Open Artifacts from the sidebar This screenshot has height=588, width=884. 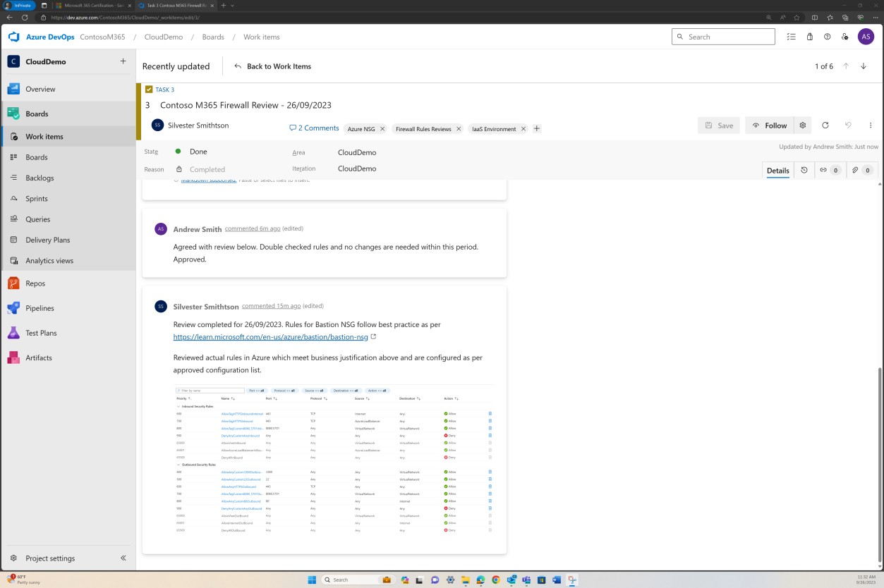[39, 357]
